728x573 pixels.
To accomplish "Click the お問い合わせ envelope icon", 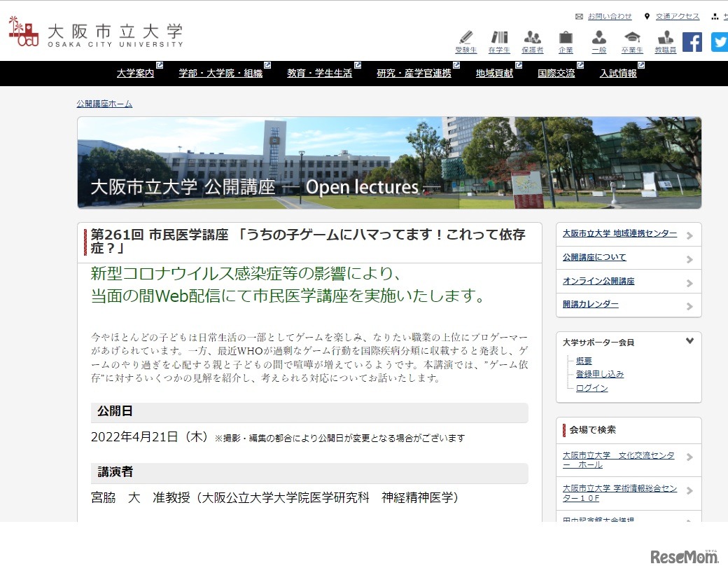I will (x=578, y=15).
